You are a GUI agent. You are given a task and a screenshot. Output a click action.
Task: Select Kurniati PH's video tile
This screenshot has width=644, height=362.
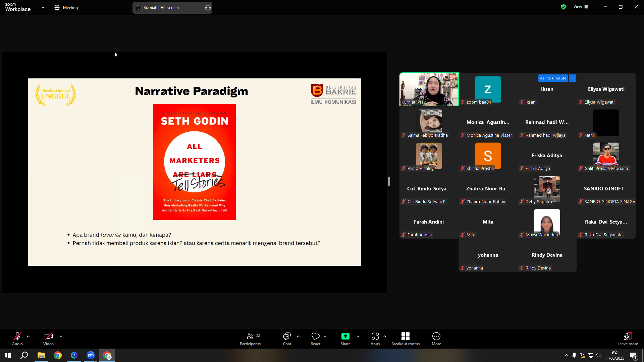[x=429, y=89]
